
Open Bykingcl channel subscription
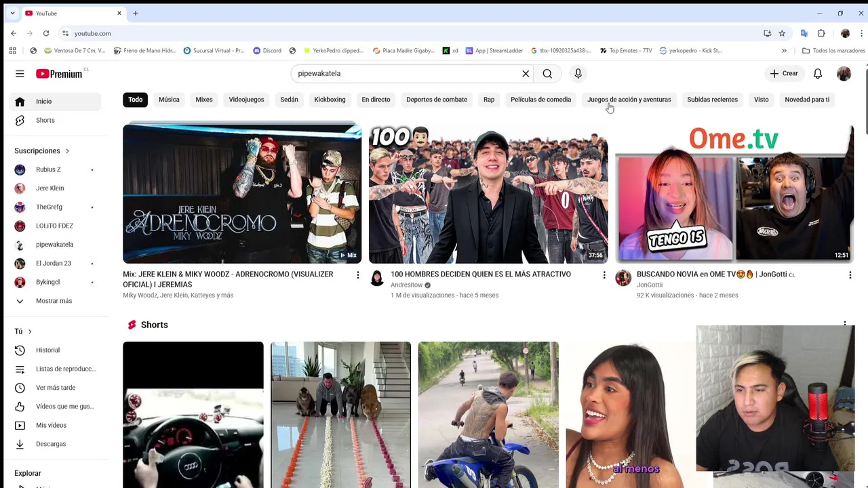[56, 282]
